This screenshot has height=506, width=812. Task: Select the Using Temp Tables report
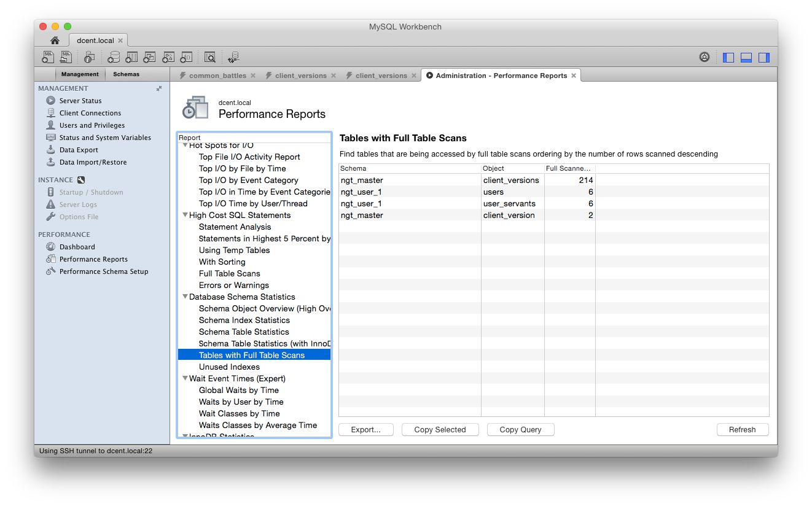[x=234, y=250]
